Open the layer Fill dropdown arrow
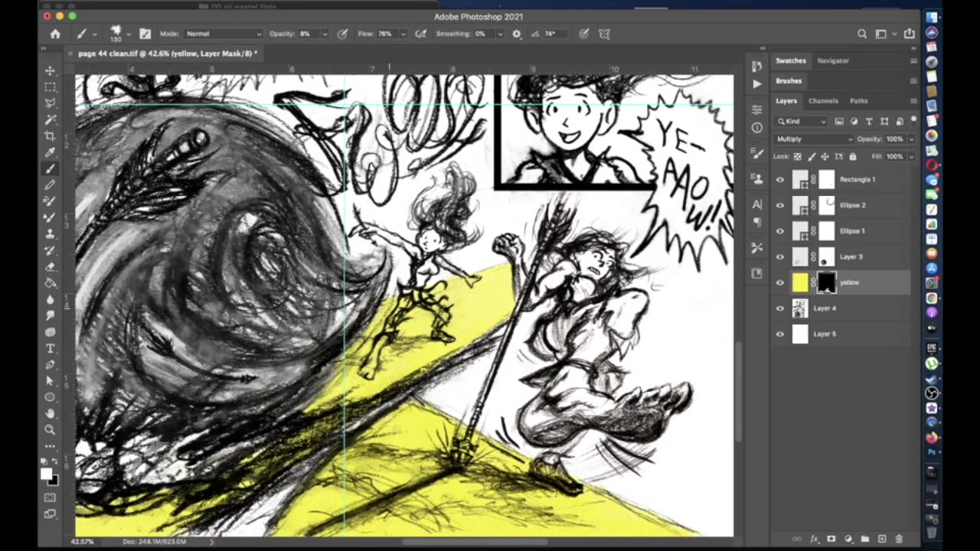The width and height of the screenshot is (980, 551). (910, 157)
